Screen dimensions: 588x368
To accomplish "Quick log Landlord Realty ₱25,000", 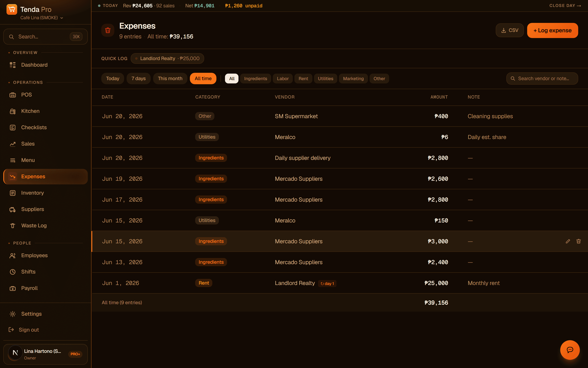I will (x=167, y=58).
